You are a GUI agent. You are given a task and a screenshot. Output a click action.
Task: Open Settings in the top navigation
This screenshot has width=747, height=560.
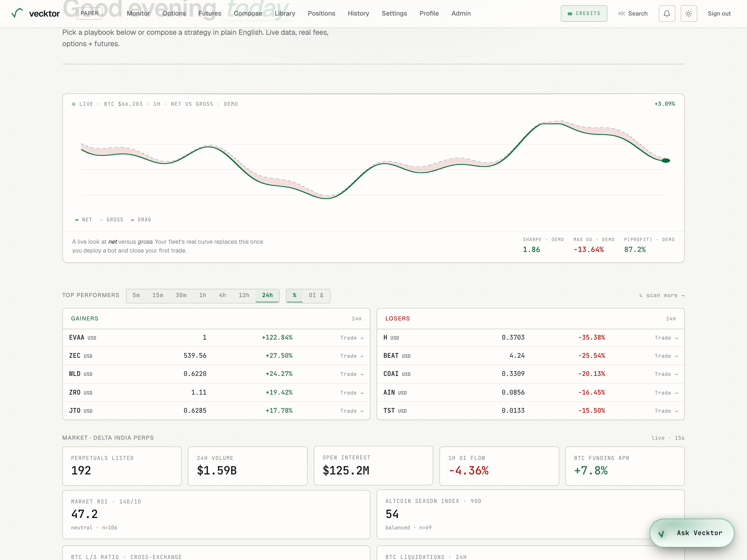click(x=394, y=13)
